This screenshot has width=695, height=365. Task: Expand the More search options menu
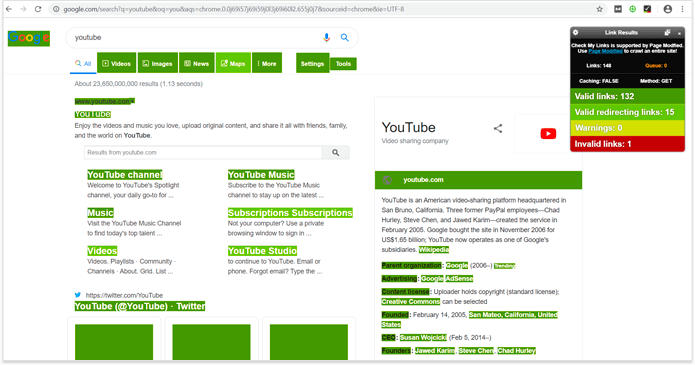267,63
